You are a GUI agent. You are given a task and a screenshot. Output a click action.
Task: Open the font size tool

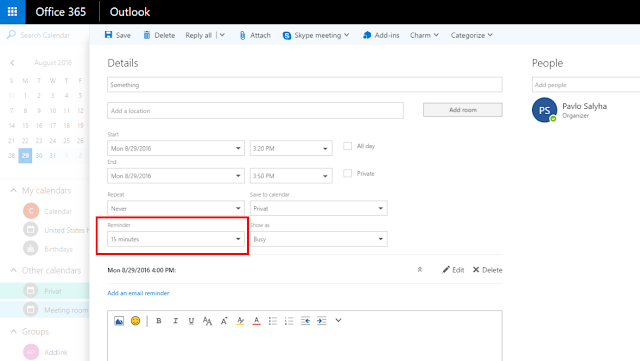pyautogui.click(x=207, y=321)
